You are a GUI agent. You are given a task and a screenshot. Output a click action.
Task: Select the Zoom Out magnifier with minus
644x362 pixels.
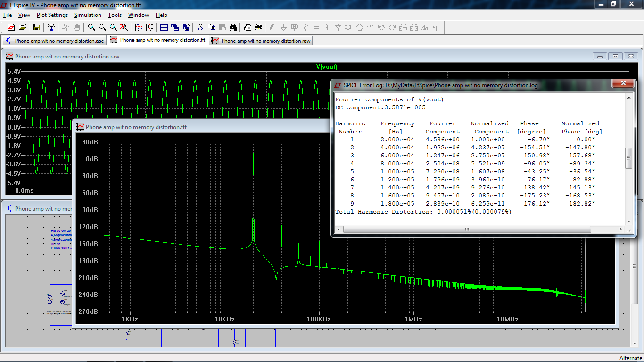113,27
